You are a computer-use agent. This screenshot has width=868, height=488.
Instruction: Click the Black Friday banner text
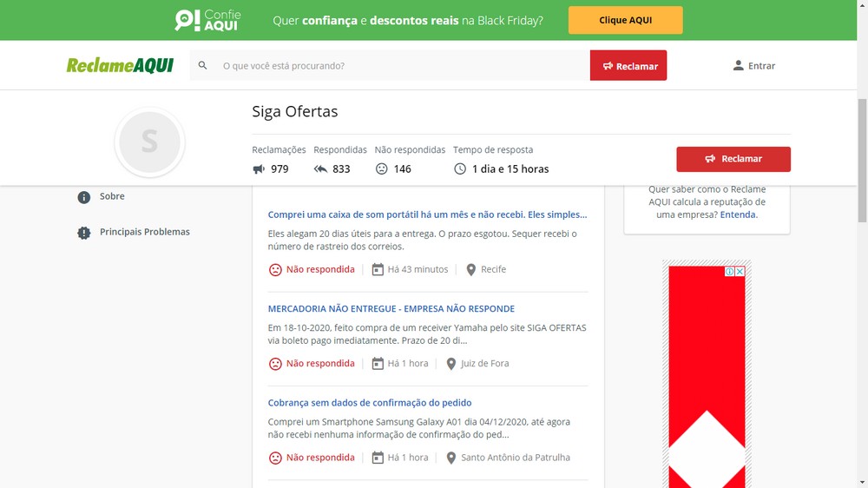click(408, 21)
